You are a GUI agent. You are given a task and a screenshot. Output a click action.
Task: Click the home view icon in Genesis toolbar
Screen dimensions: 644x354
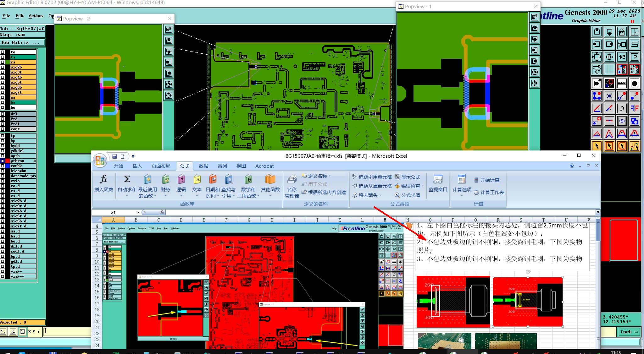622,32
